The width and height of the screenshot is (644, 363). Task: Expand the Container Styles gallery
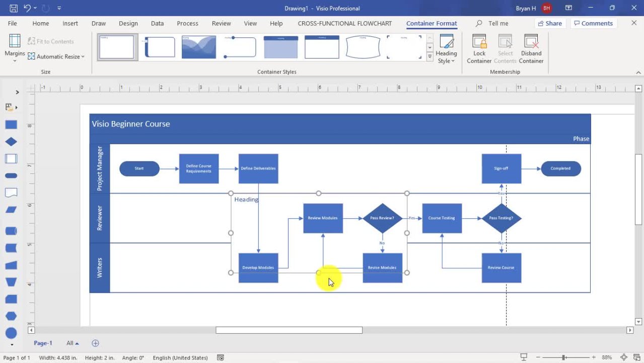tap(430, 57)
